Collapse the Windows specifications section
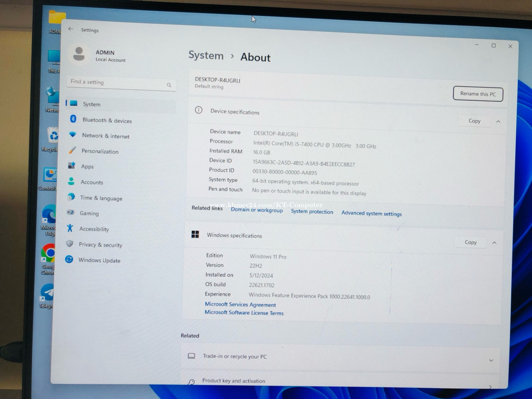532x399 pixels. point(494,243)
